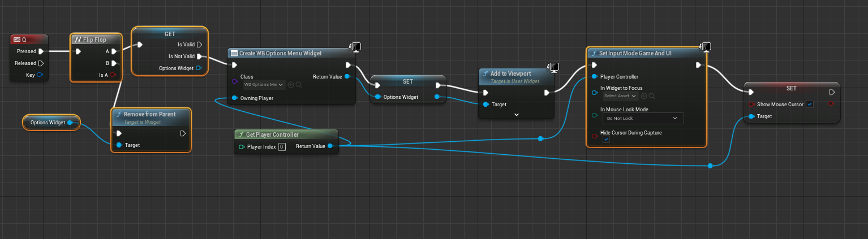Click Create WB Options Menu Widget output exec pin

pyautogui.click(x=349, y=64)
